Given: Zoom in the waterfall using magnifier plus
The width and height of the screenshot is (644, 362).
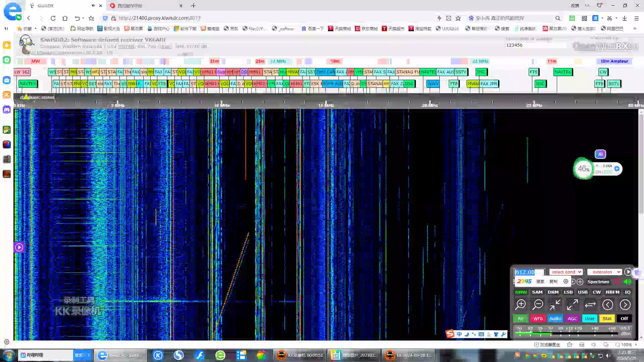Looking at the screenshot, I should pyautogui.click(x=521, y=304).
